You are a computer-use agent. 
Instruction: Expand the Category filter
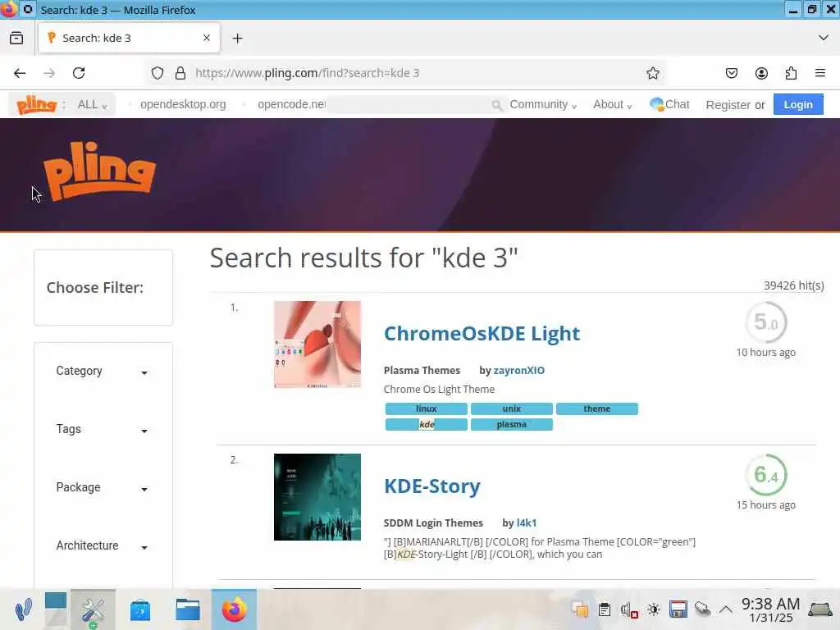tap(102, 372)
